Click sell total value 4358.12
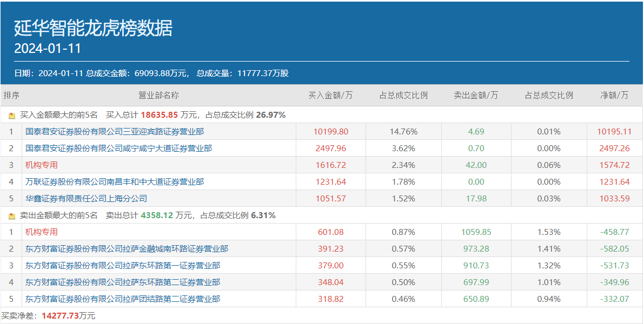 [x=156, y=215]
